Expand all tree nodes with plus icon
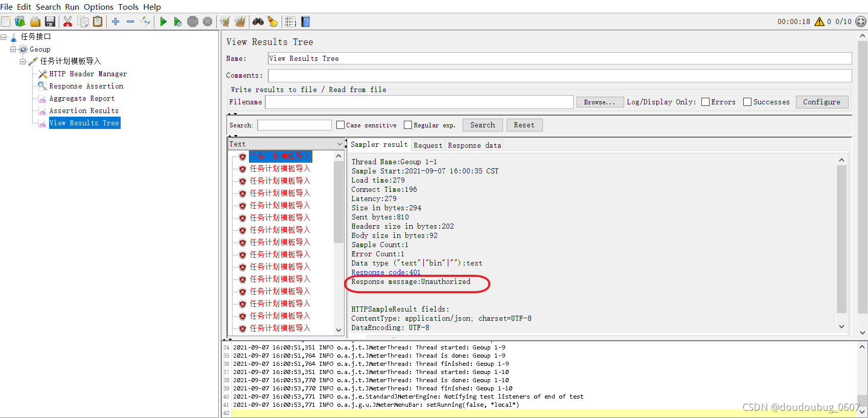Image resolution: width=868 pixels, height=418 pixels. 116,21
